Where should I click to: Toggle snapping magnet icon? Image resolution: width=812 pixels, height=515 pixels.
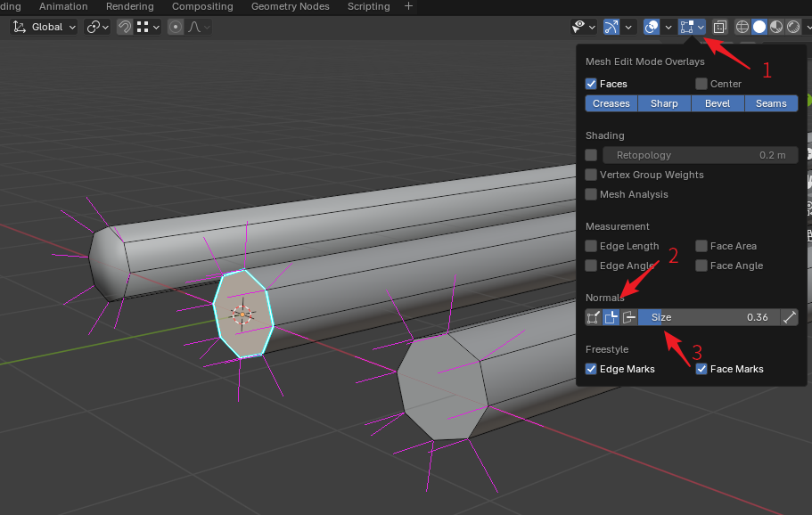124,27
